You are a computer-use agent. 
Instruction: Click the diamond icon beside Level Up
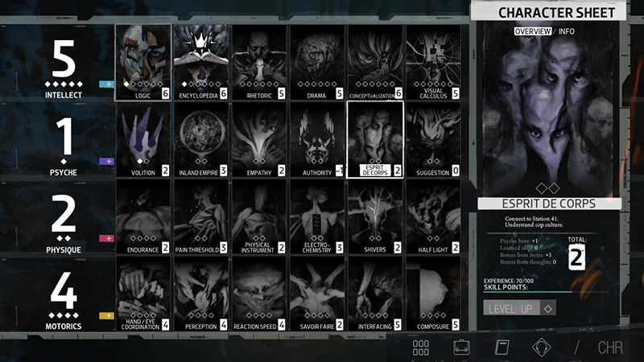548,309
